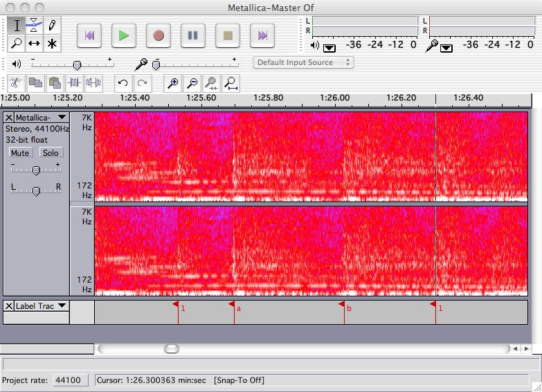Skip to start of track
542x392 pixels.
(x=89, y=35)
